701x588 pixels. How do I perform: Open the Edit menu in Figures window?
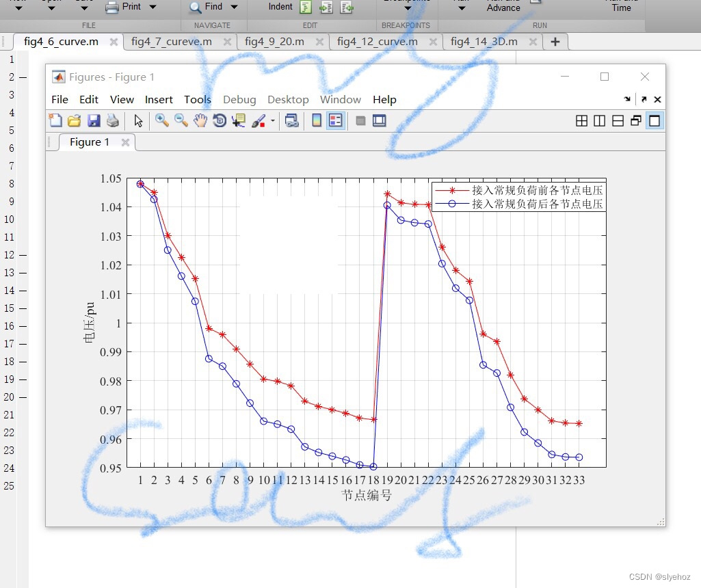tap(89, 99)
